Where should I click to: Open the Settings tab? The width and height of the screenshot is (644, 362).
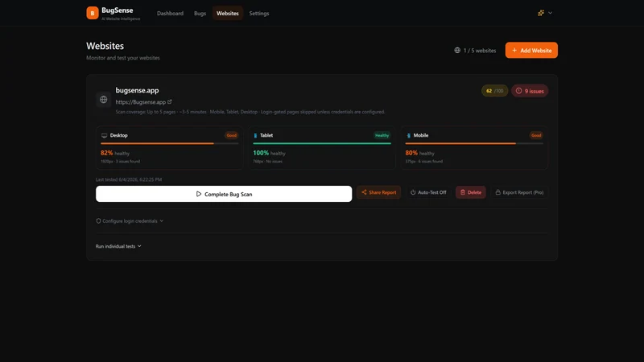259,13
